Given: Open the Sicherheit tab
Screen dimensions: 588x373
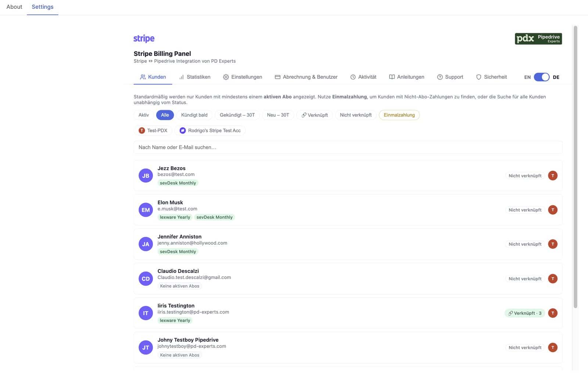Looking at the screenshot, I should click(491, 77).
